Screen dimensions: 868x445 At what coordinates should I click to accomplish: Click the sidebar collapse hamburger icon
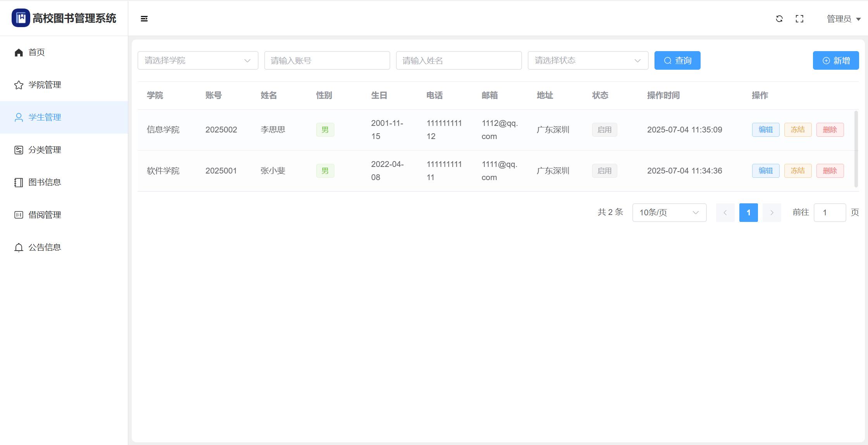point(144,19)
